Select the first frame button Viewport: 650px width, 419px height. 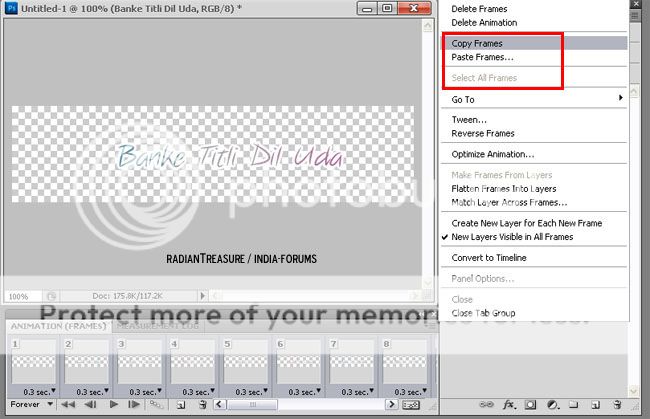click(69, 406)
